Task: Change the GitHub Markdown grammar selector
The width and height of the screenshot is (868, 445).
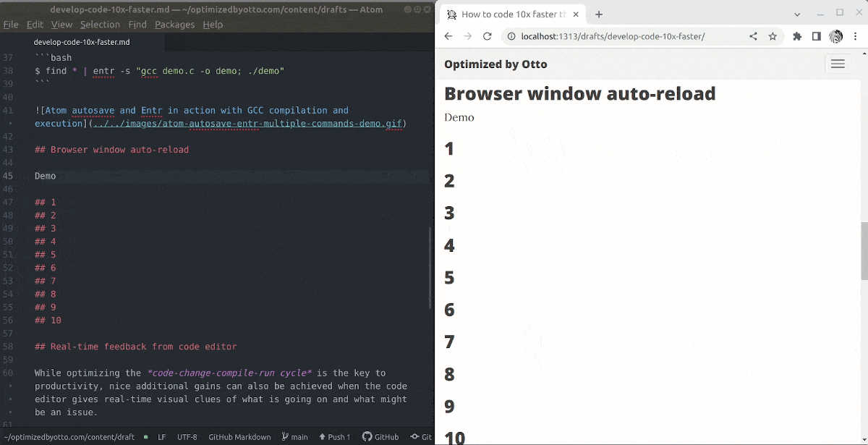Action: pyautogui.click(x=239, y=437)
